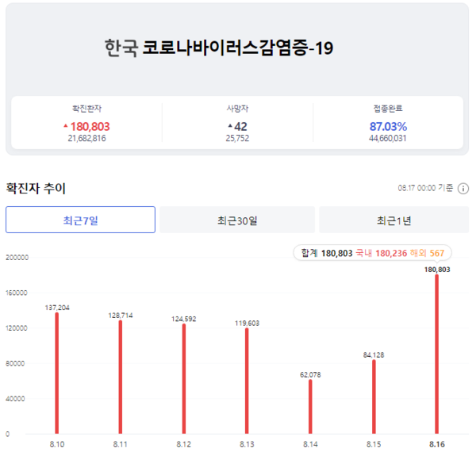The image size is (476, 452).
Task: Switch to the 최근1년 tab
Action: click(393, 220)
